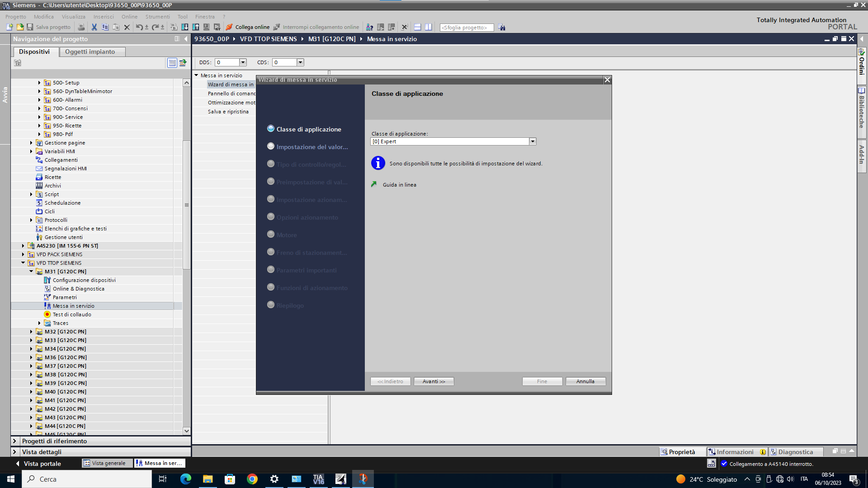Viewport: 868px width, 488px height.
Task: Select Preimpostazione di val... wizard step
Action: 307,182
